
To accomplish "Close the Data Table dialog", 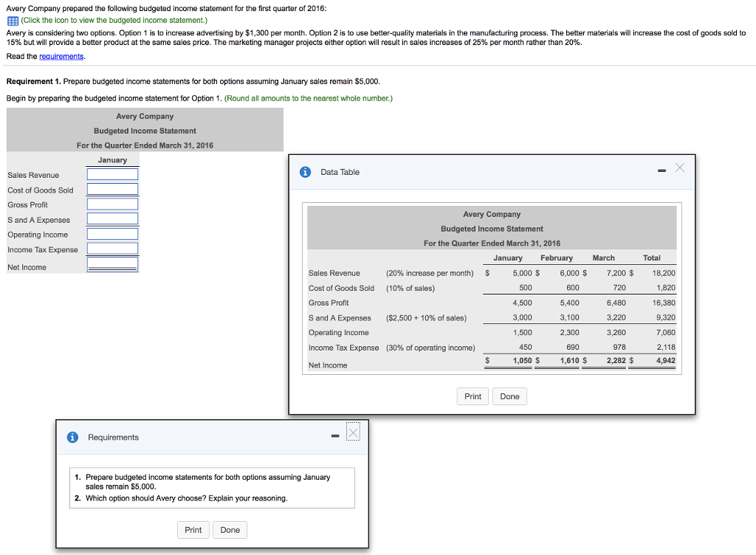I will click(680, 169).
